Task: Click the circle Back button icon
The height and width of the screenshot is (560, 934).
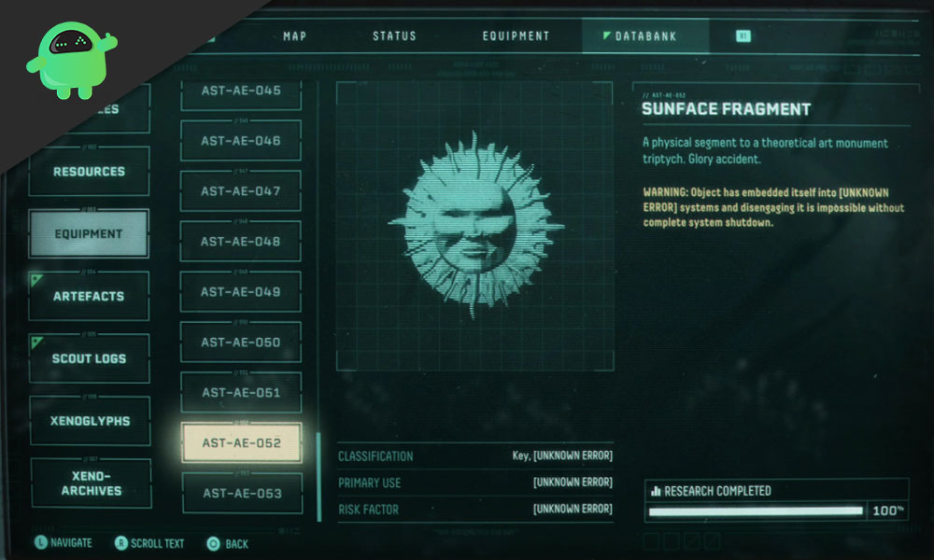Action: [x=213, y=543]
